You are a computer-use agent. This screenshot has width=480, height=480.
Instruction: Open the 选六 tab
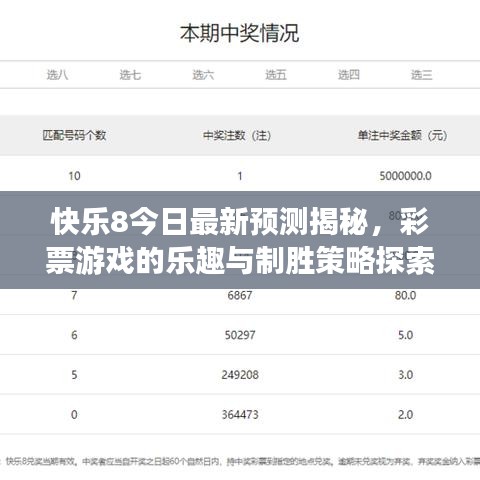pos(203,75)
